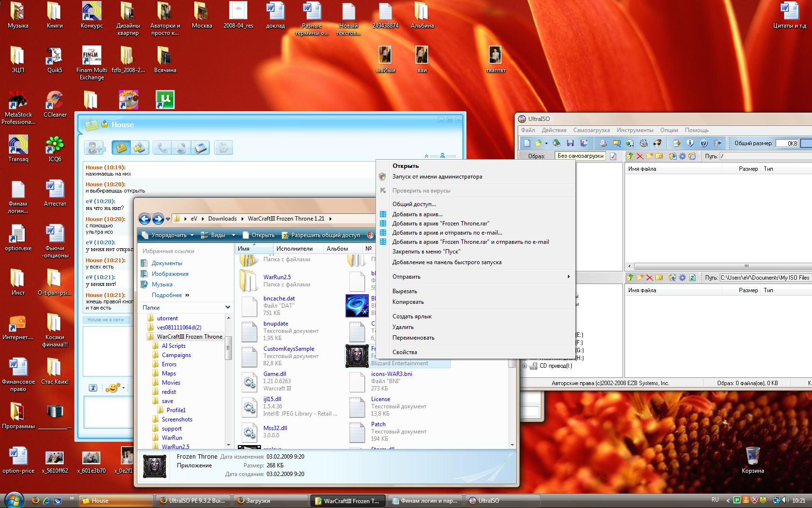Go back in the Explorer window
The image size is (812, 508).
pyautogui.click(x=145, y=219)
